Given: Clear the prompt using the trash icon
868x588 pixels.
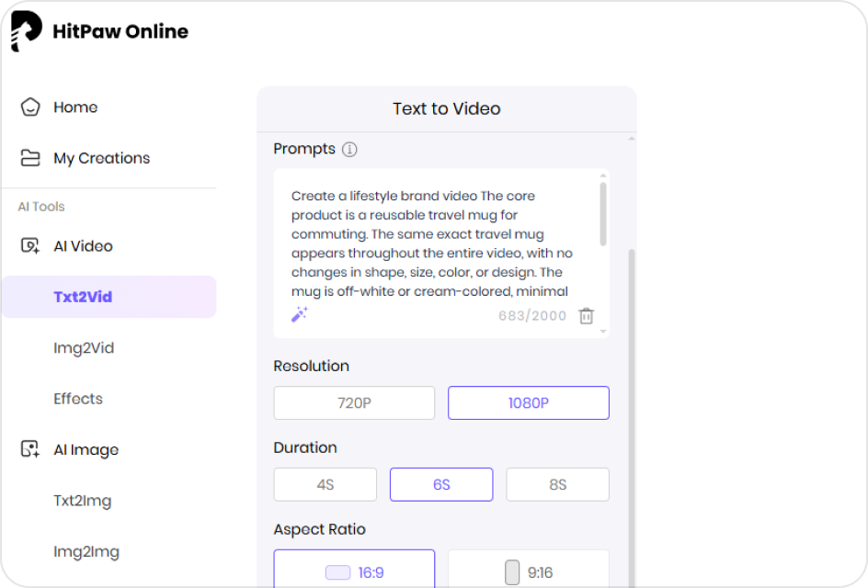Looking at the screenshot, I should tap(586, 314).
